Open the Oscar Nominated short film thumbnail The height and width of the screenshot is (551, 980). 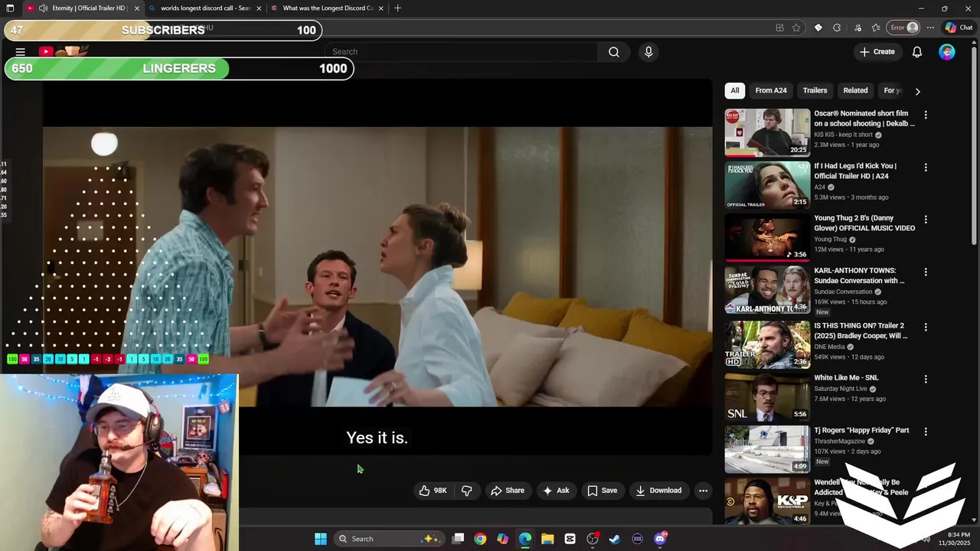point(767,132)
